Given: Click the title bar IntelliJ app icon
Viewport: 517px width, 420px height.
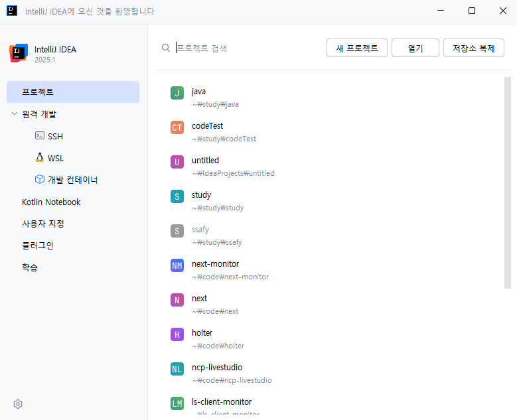Looking at the screenshot, I should pyautogui.click(x=12, y=11).
